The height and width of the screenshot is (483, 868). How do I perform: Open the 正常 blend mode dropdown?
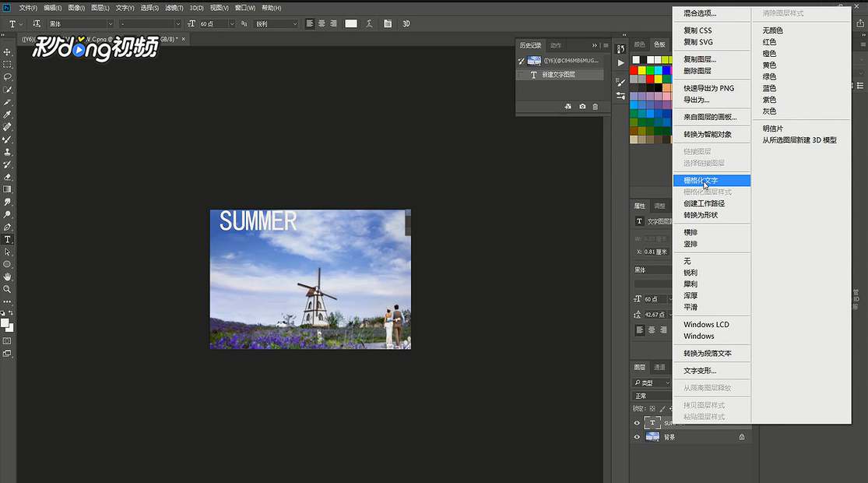point(652,396)
